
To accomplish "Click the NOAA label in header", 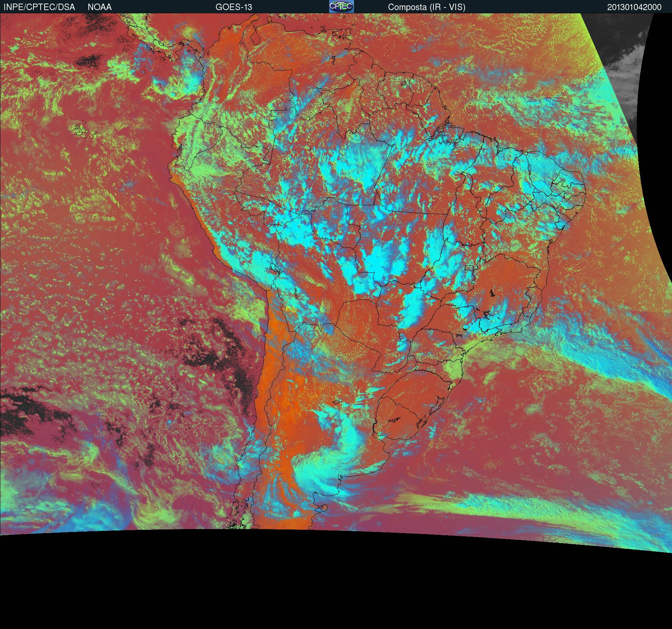I will [x=100, y=7].
